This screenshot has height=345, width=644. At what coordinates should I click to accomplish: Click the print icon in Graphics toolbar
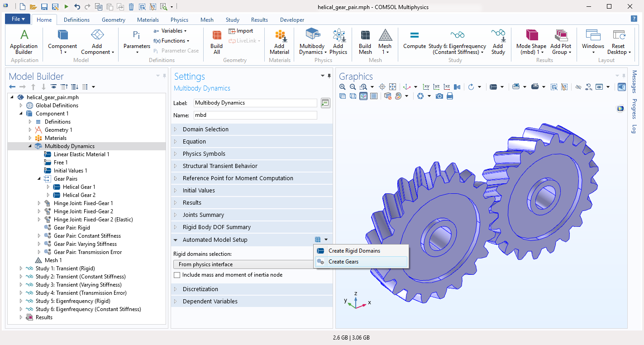pos(450,96)
